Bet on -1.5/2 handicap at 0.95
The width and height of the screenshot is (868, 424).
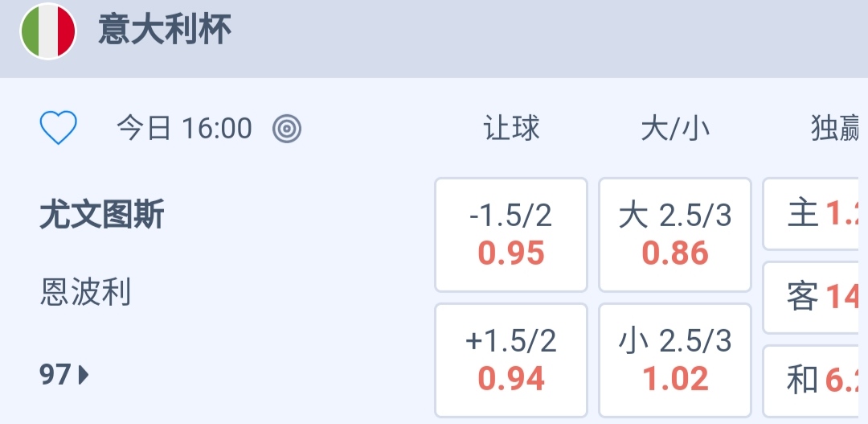(511, 235)
